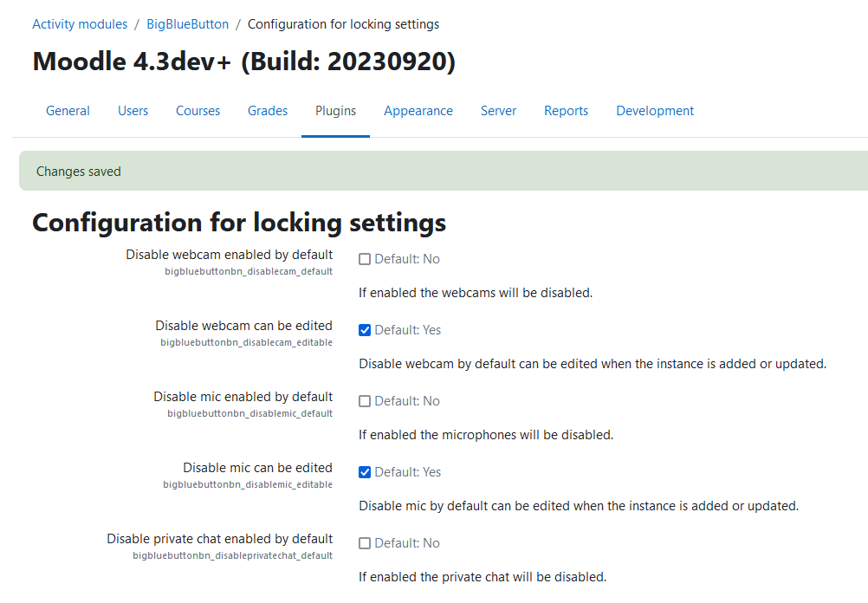Viewport: 868px width, 603px height.
Task: Switch to the Users tab
Action: point(133,111)
